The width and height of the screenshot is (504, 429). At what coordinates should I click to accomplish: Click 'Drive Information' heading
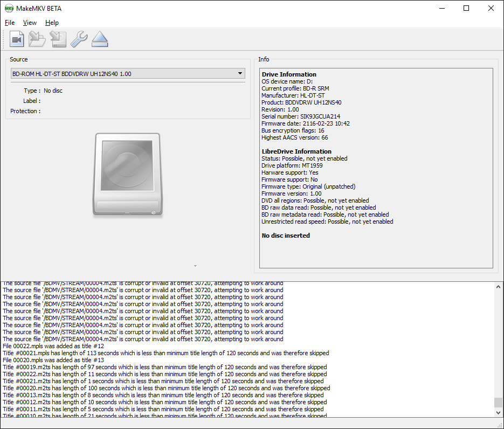click(289, 74)
